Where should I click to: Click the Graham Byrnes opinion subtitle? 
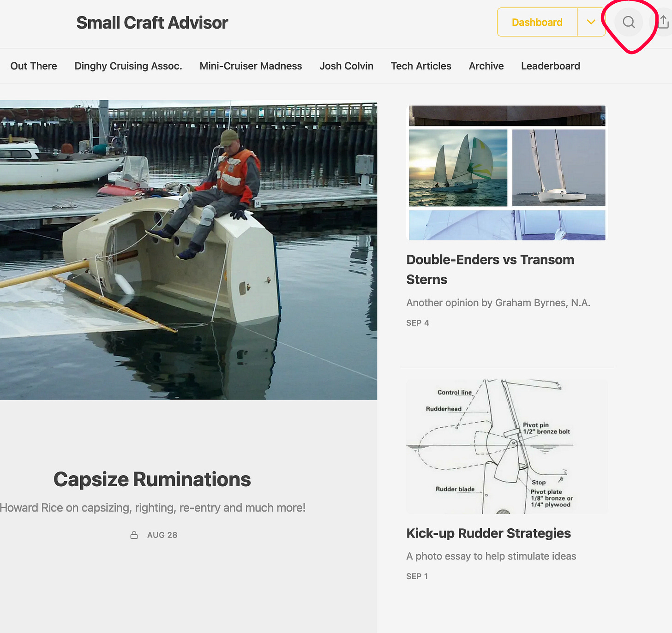[x=498, y=303]
